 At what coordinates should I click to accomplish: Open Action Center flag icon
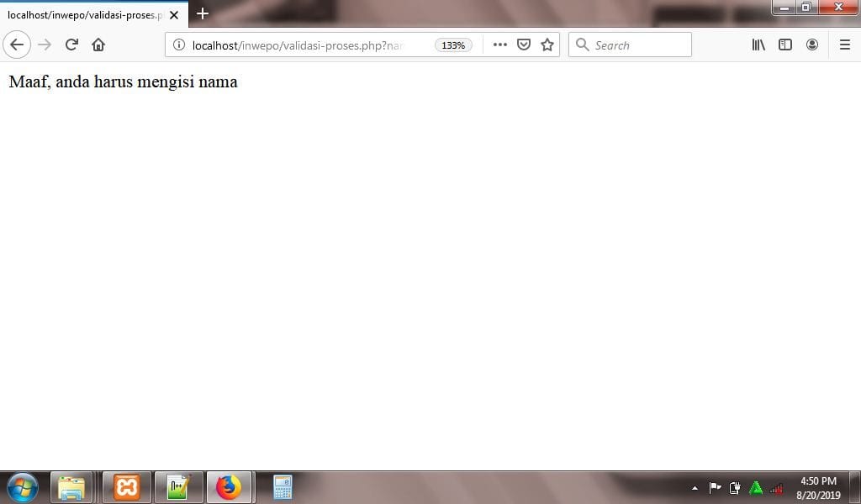715,487
